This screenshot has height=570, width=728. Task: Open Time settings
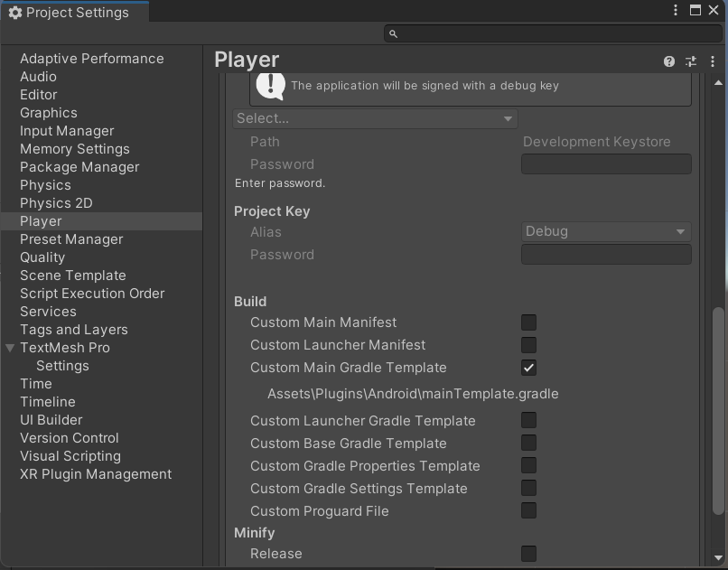tap(36, 384)
